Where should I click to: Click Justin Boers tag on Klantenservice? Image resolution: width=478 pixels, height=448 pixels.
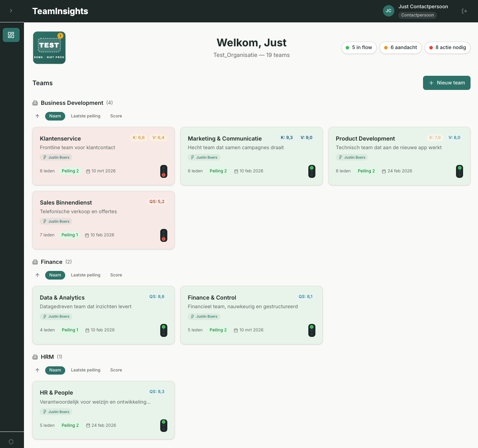coord(56,157)
